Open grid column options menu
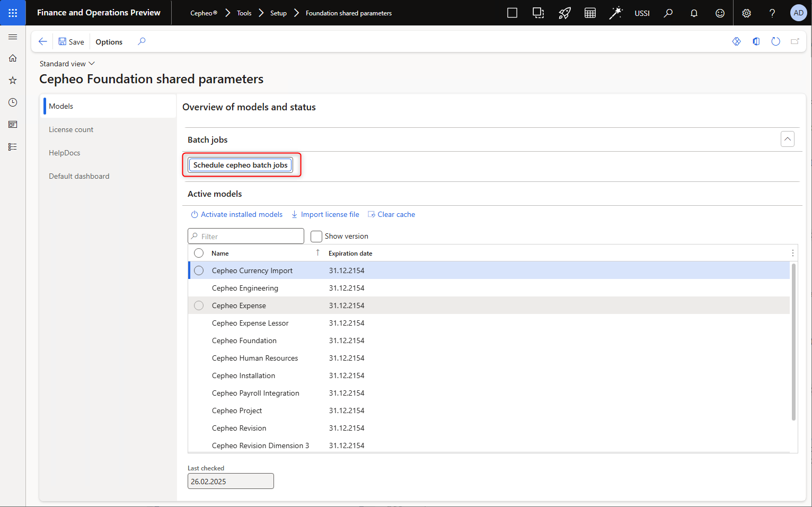 tap(792, 253)
